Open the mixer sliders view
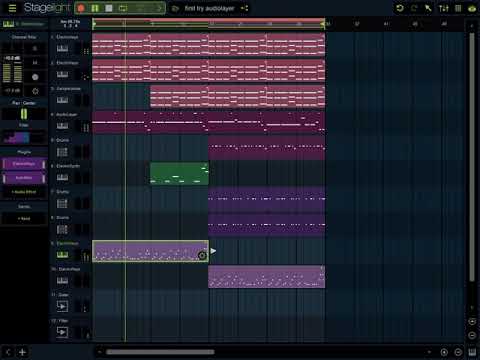Viewport: 480px width, 360px height. [444, 8]
